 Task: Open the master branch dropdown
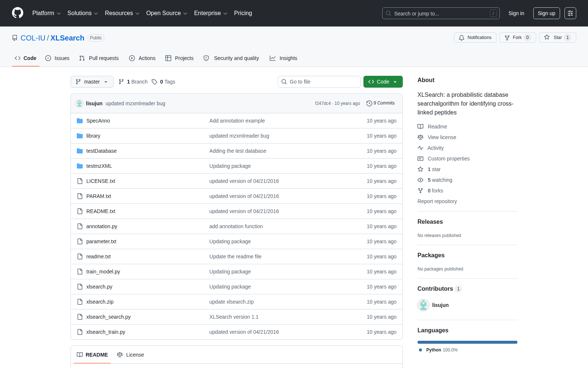coord(92,82)
